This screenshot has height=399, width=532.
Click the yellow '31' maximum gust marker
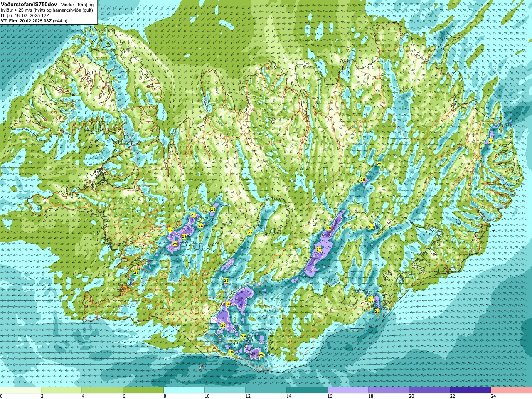[x=371, y=299]
